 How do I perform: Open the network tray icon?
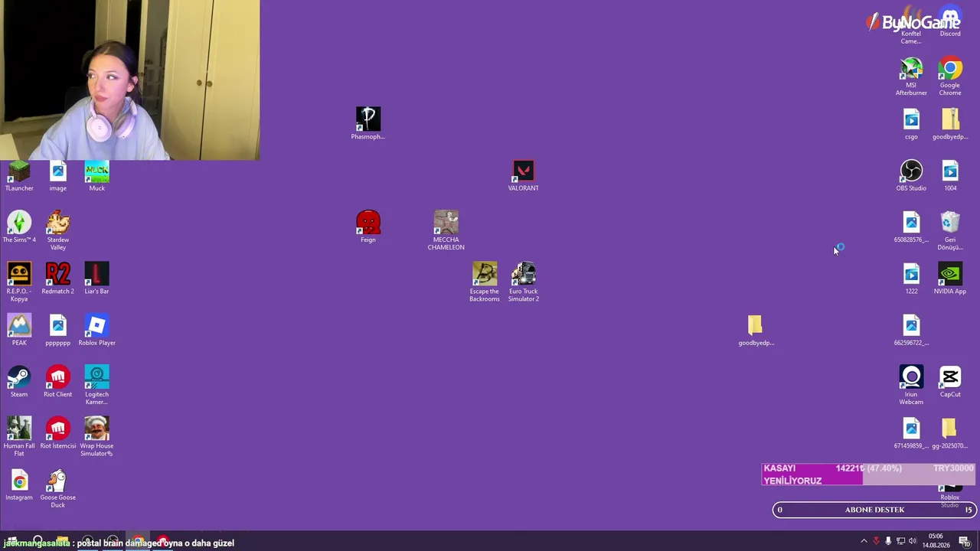pyautogui.click(x=900, y=541)
